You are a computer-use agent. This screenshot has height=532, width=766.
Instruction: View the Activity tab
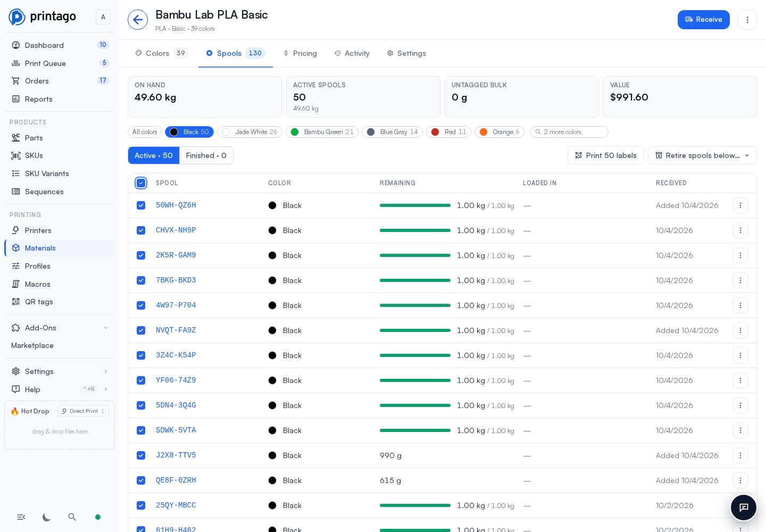click(x=352, y=53)
